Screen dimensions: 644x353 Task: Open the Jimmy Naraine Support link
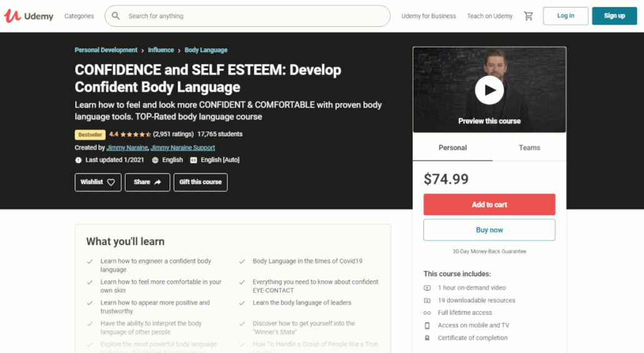tap(183, 148)
